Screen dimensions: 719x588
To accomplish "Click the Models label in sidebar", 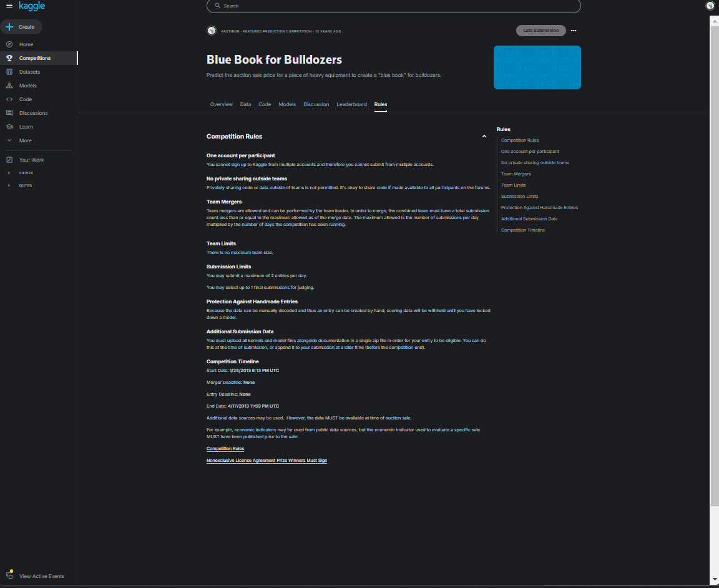I will 28,86.
